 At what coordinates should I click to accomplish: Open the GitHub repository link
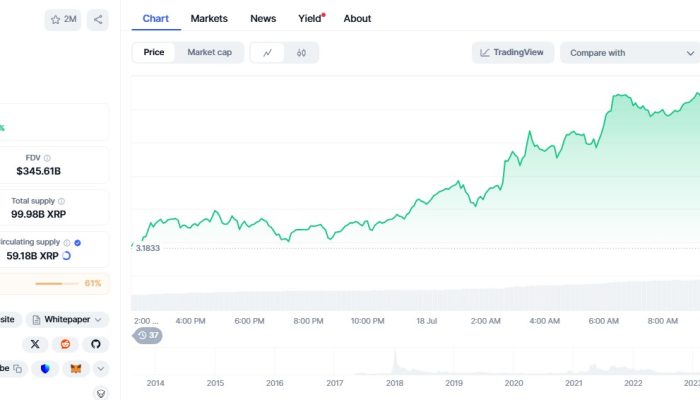click(96, 344)
